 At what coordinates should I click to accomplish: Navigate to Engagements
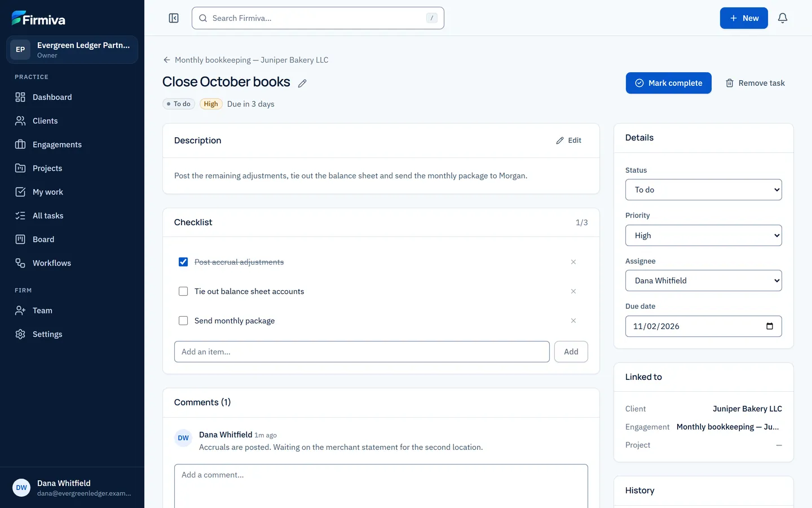click(x=72, y=144)
